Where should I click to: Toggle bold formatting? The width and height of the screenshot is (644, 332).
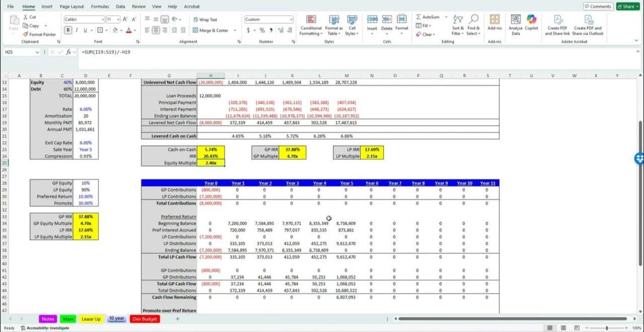[68, 30]
